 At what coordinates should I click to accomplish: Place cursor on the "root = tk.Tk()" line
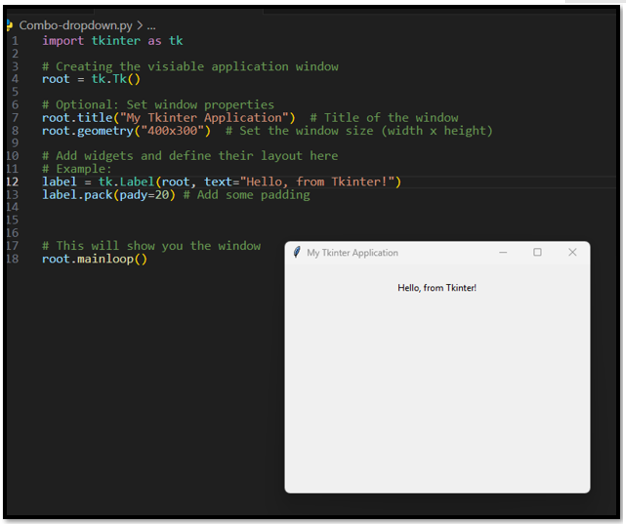pyautogui.click(x=91, y=79)
